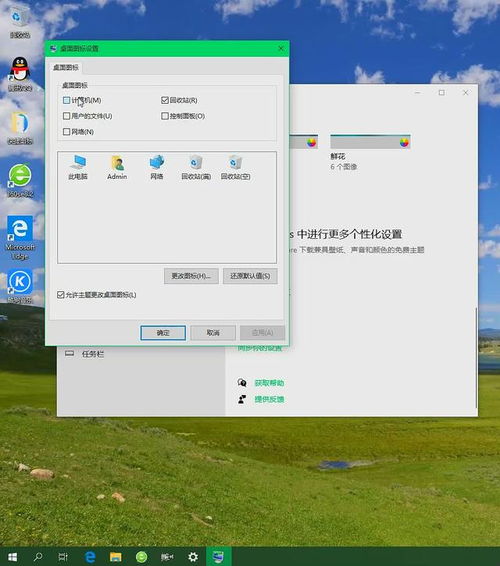The height and width of the screenshot is (566, 500).
Task: Close the 桌面图标设置 dialog
Action: (x=281, y=48)
